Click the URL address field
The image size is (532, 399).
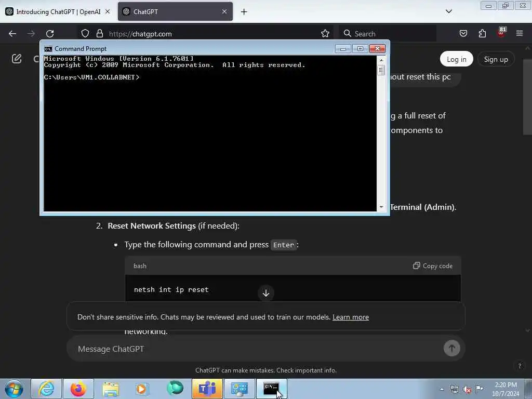click(207, 34)
